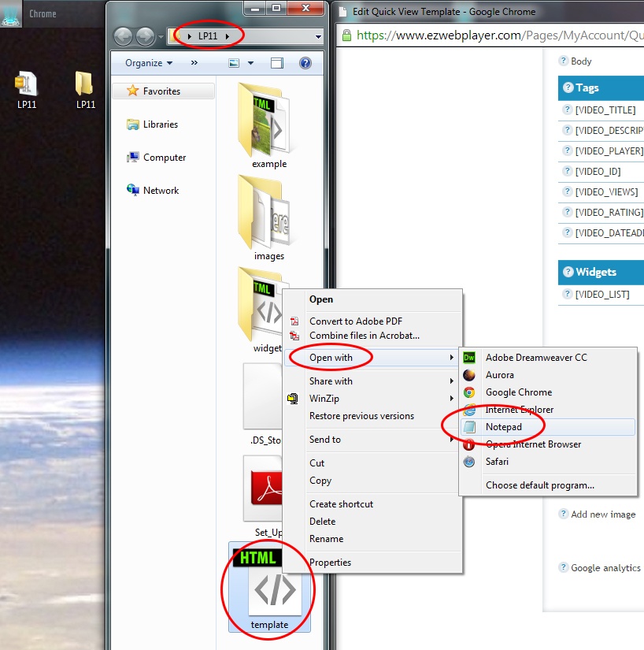The width and height of the screenshot is (644, 650).
Task: Click the Tags header help icon
Action: [568, 87]
